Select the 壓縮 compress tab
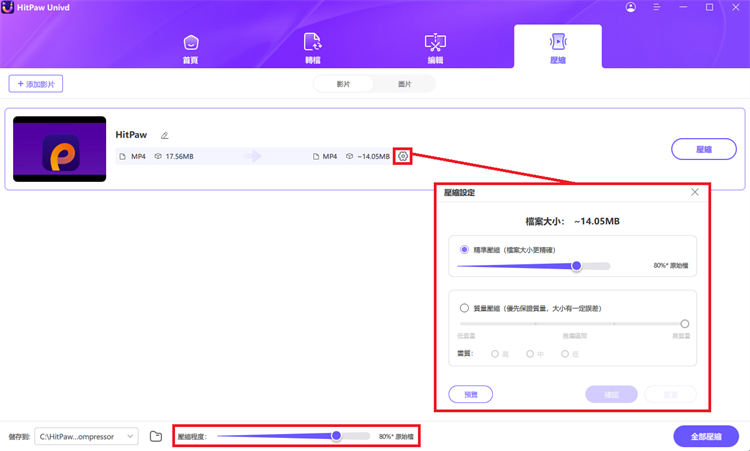The image size is (750, 451). [558, 46]
